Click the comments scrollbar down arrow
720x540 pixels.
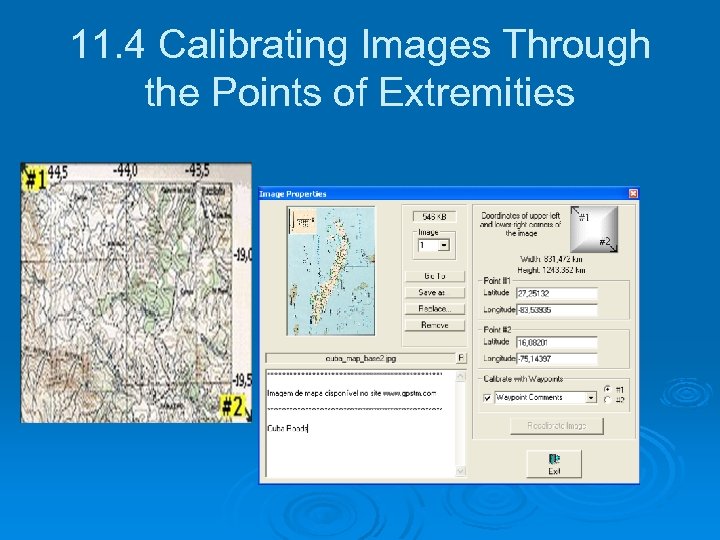point(461,471)
